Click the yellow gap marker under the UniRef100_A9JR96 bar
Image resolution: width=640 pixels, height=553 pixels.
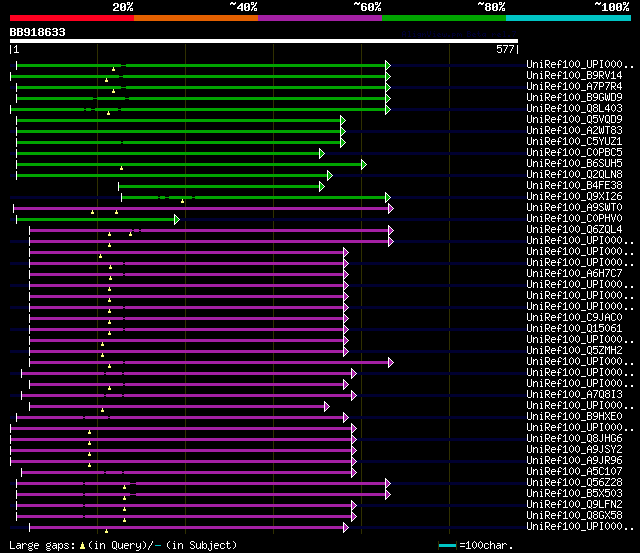tap(89, 465)
